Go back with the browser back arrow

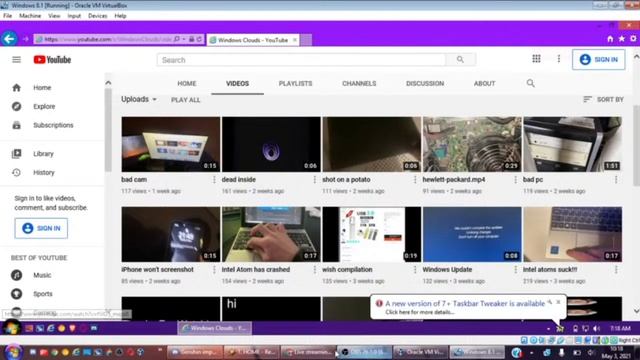pyautogui.click(x=9, y=39)
